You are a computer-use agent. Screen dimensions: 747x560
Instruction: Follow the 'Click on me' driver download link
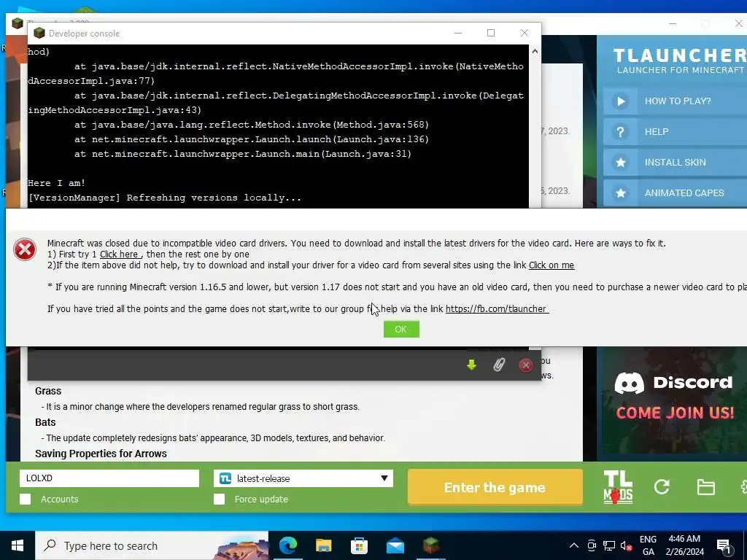[x=551, y=265]
